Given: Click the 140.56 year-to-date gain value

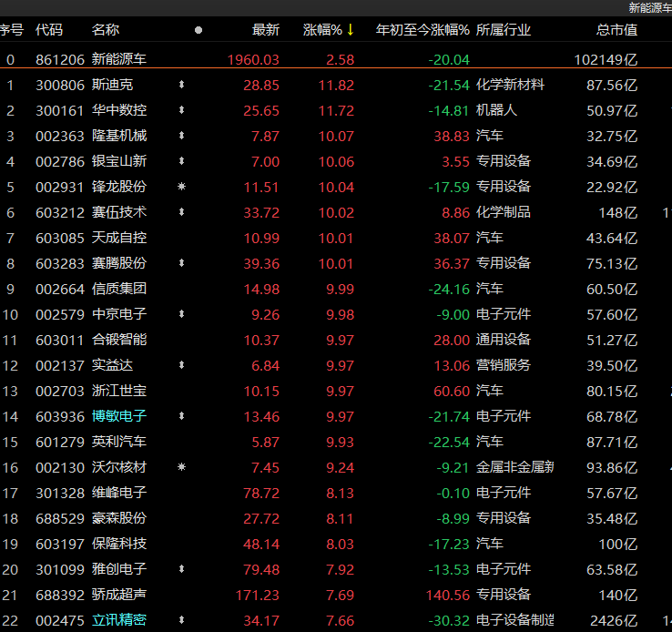Looking at the screenshot, I should 448,596.
